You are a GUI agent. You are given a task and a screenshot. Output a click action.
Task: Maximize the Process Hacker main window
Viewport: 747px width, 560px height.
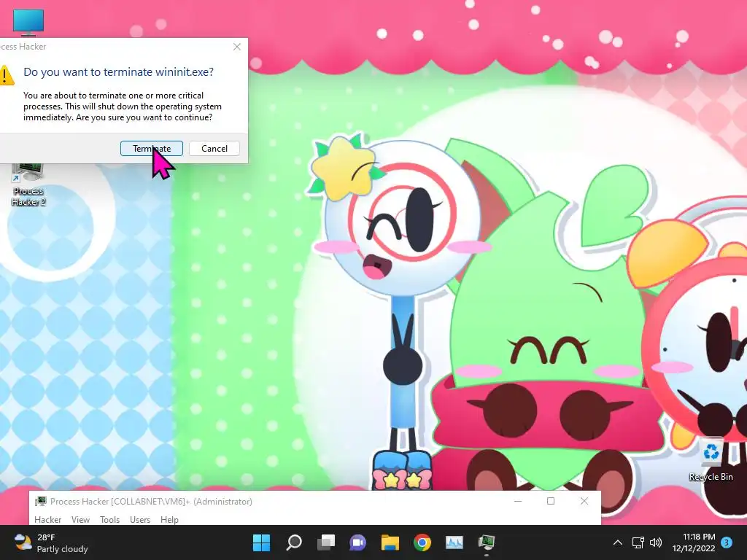click(551, 501)
